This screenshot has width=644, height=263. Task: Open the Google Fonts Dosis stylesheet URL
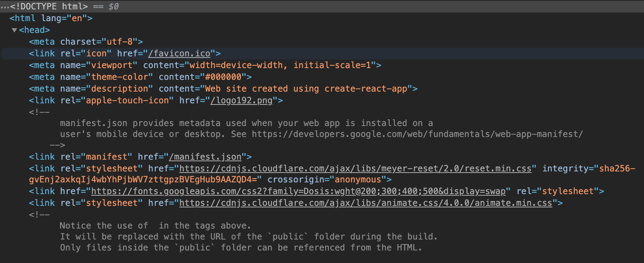[299, 191]
